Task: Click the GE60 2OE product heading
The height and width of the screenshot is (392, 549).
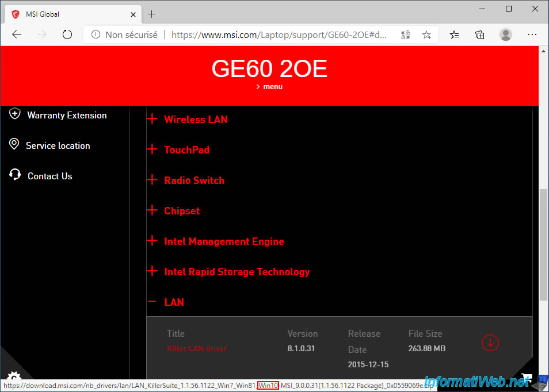Action: [269, 68]
